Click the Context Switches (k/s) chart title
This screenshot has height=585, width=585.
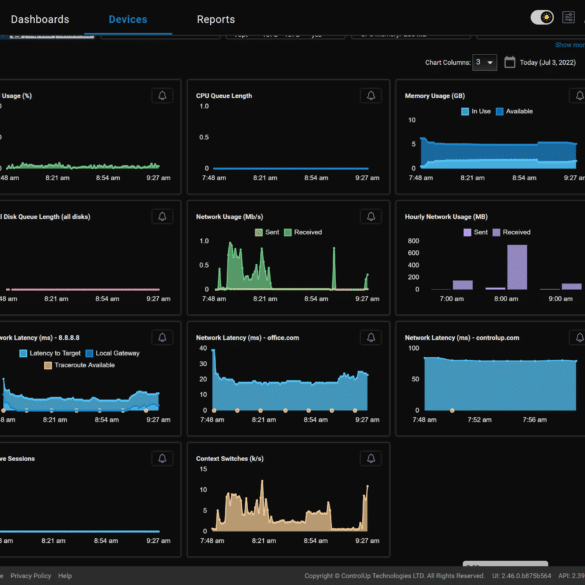coord(229,459)
